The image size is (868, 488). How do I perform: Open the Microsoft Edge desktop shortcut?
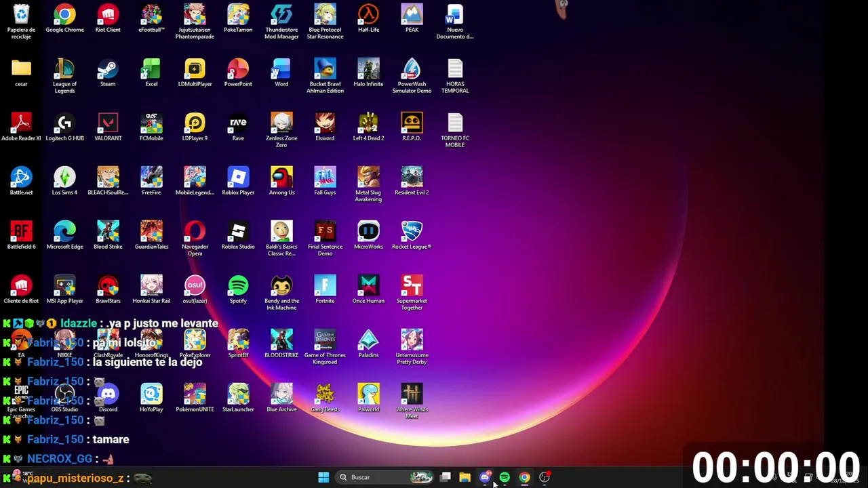click(64, 236)
